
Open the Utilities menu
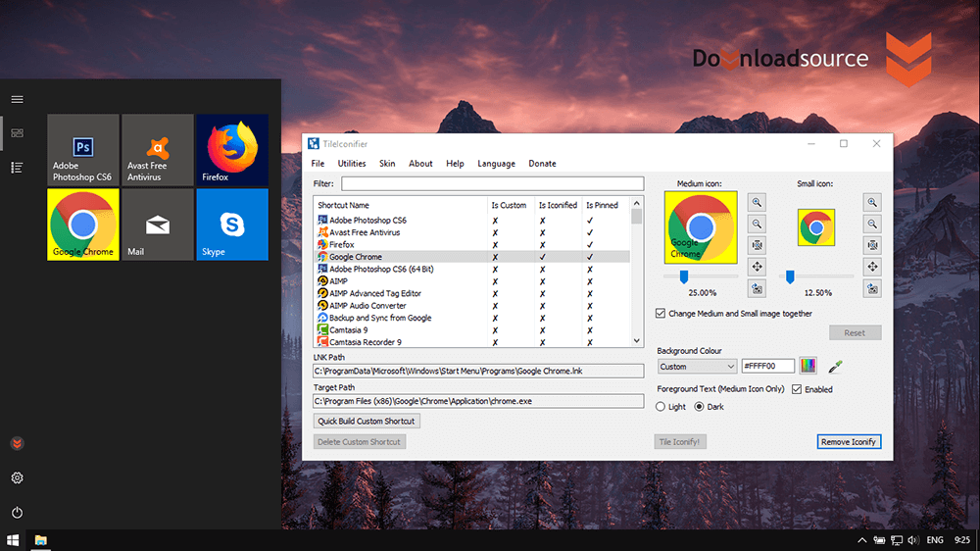[352, 163]
